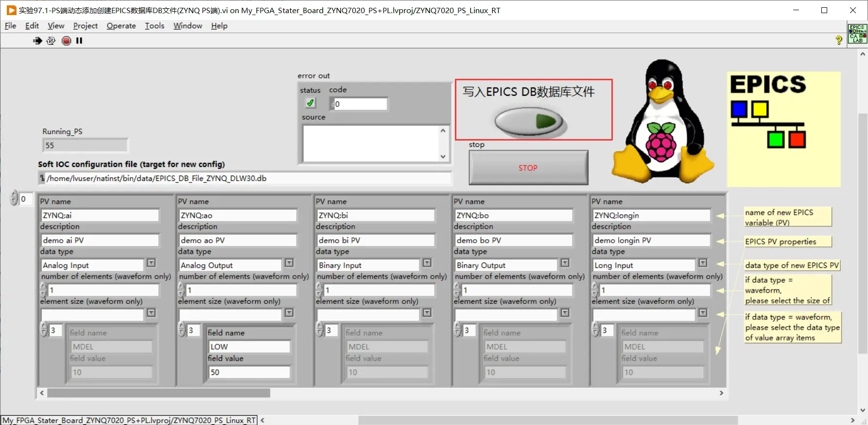Image resolution: width=868 pixels, height=425 pixels.
Task: Click field index stepper under ZYNQ:ai
Action: click(x=44, y=330)
